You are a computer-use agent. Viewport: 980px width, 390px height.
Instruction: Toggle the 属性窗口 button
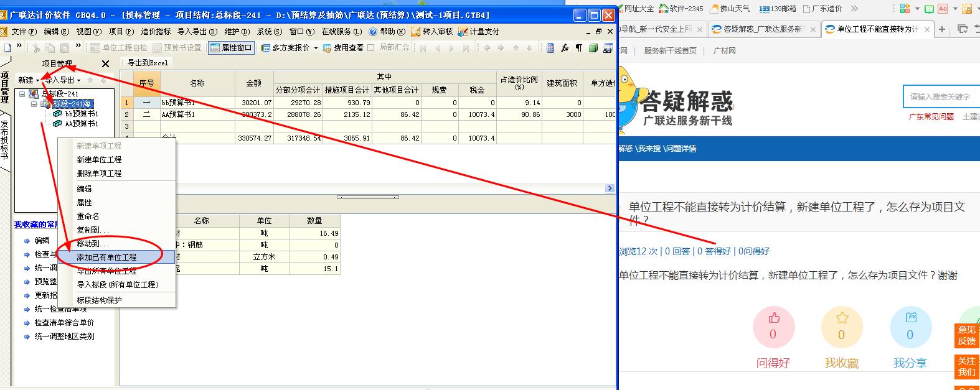point(231,48)
